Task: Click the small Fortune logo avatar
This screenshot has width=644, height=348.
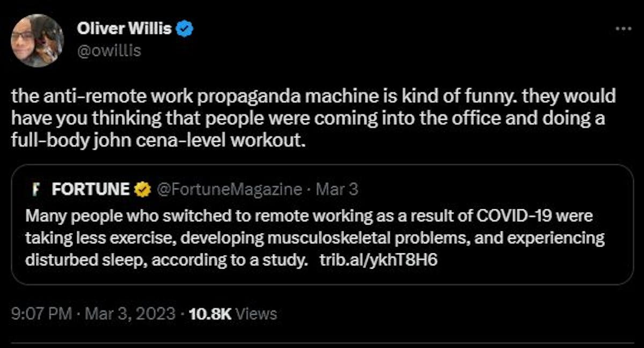Action: coord(36,189)
